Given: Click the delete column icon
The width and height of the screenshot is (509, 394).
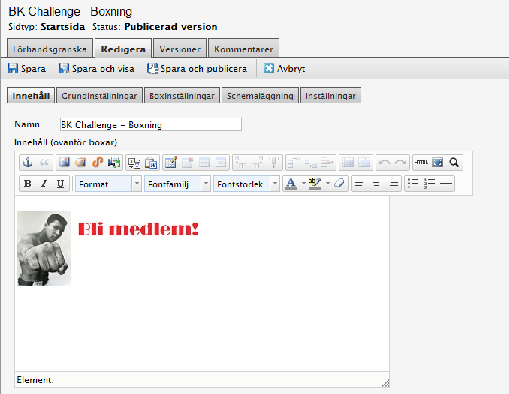Looking at the screenshot, I should (327, 162).
